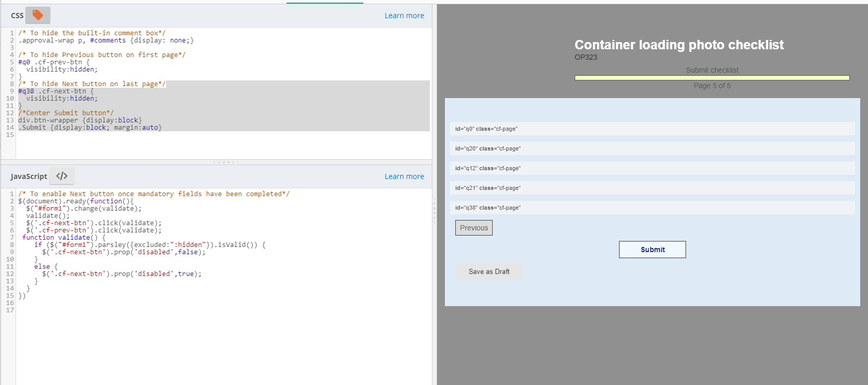The width and height of the screenshot is (868, 385).
Task: Click the Container loading photo checklist title
Action: [x=679, y=45]
